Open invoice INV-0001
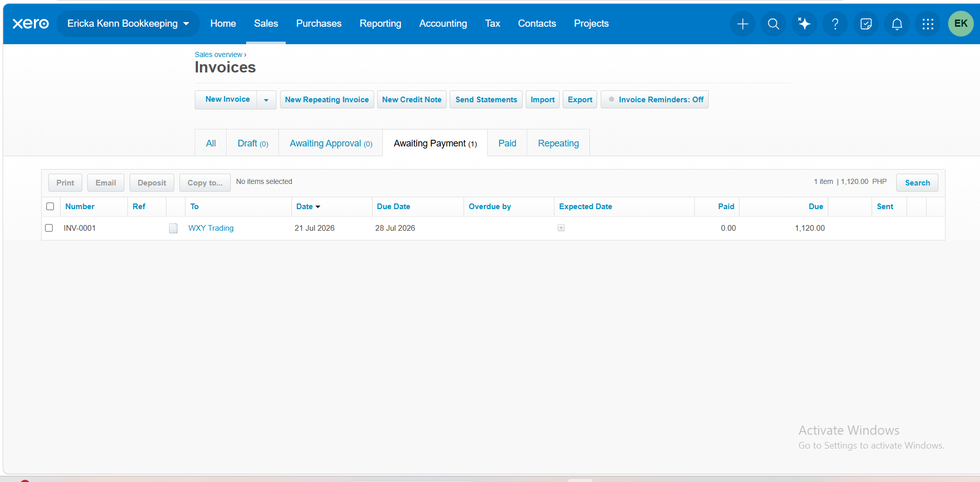This screenshot has width=980, height=482. pos(80,228)
